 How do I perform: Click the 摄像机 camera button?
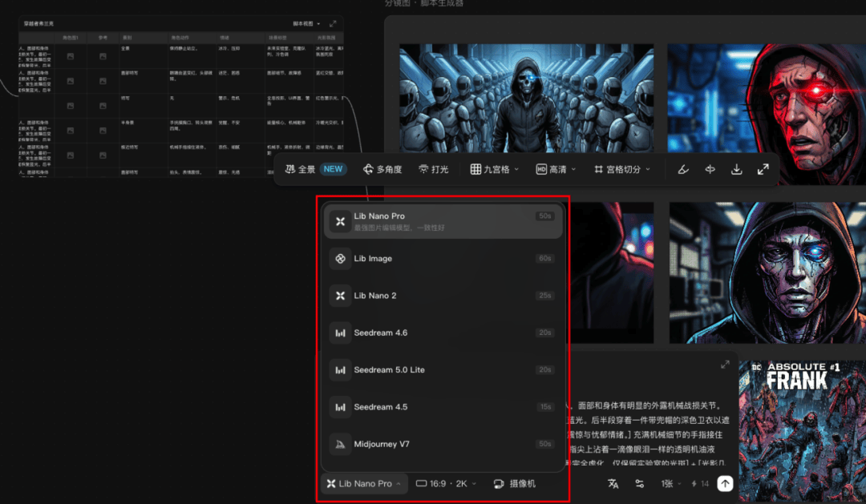(515, 484)
